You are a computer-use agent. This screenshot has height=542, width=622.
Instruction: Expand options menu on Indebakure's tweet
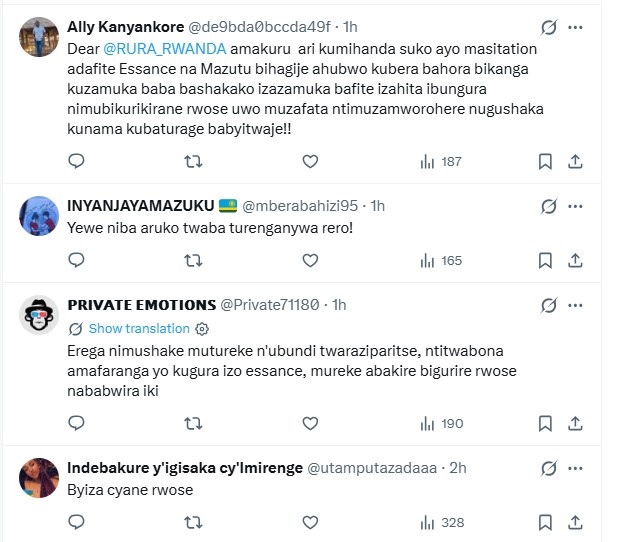(577, 468)
